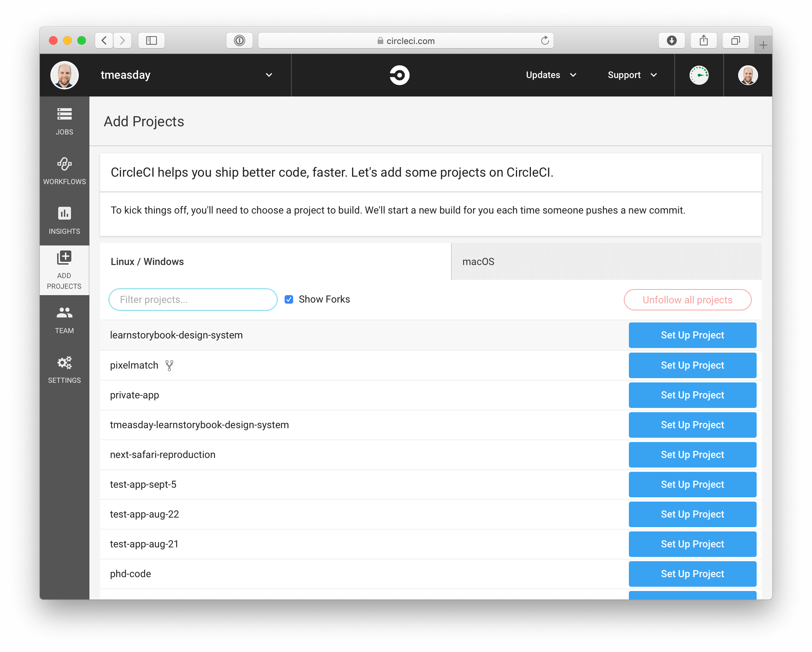Select the phd-code project name

tap(130, 574)
